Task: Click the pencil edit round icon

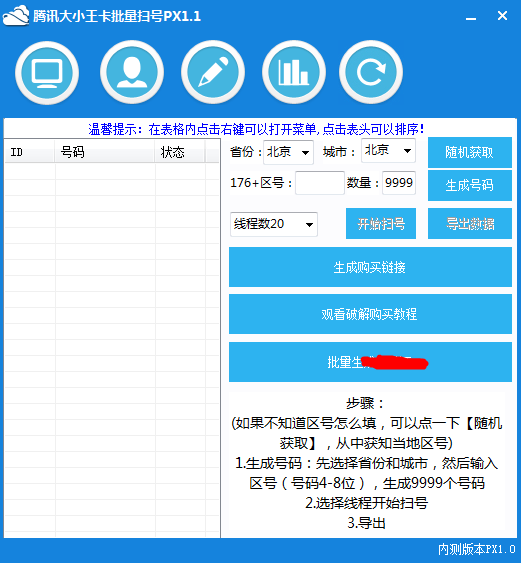Action: click(213, 72)
